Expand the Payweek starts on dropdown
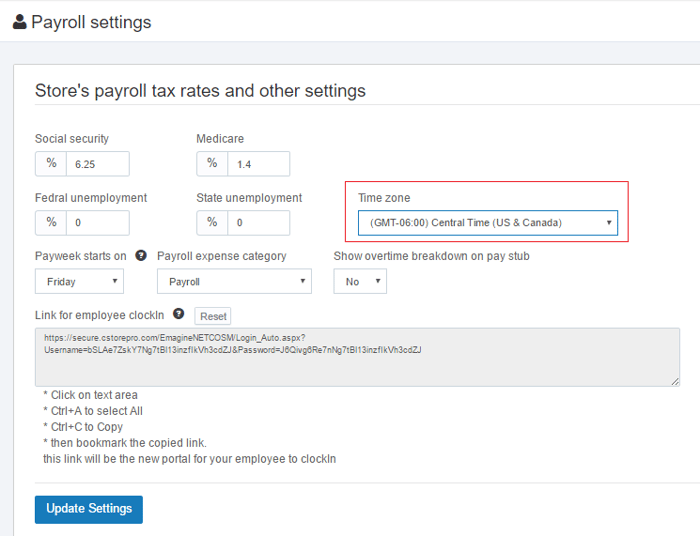The image size is (700, 536). (x=79, y=282)
